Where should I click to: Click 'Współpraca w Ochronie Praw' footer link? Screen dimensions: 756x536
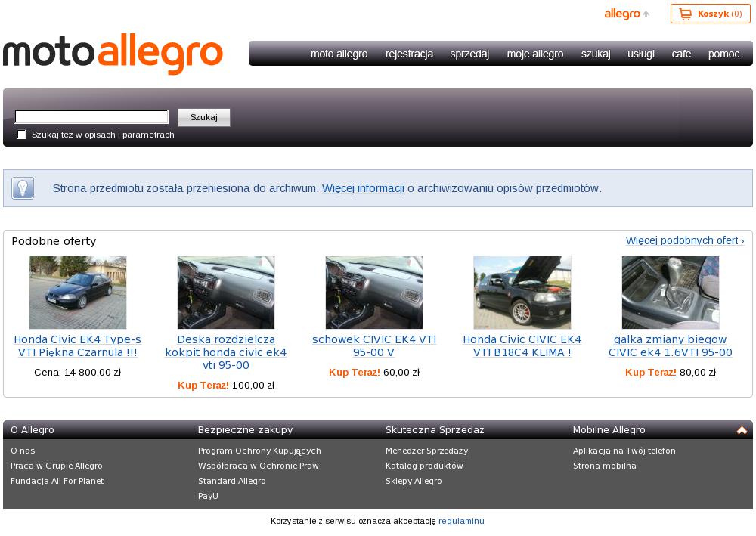click(x=259, y=466)
